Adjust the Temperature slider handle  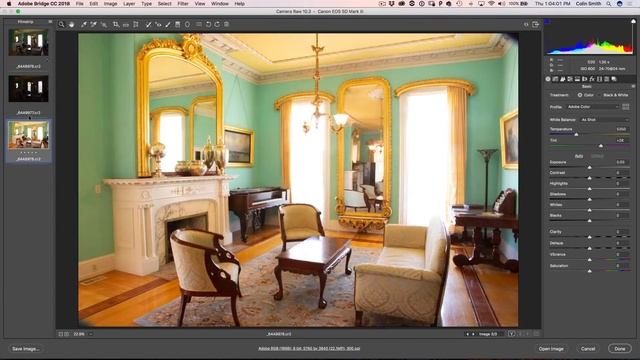pyautogui.click(x=576, y=134)
